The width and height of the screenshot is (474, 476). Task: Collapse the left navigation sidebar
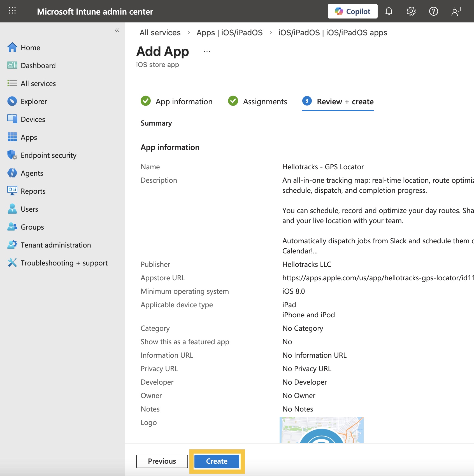(117, 30)
